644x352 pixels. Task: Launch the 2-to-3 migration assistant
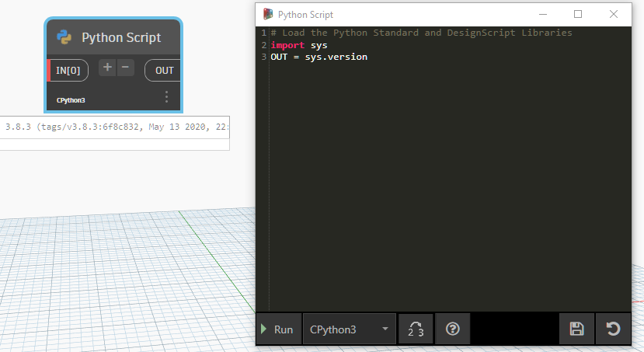[416, 329]
